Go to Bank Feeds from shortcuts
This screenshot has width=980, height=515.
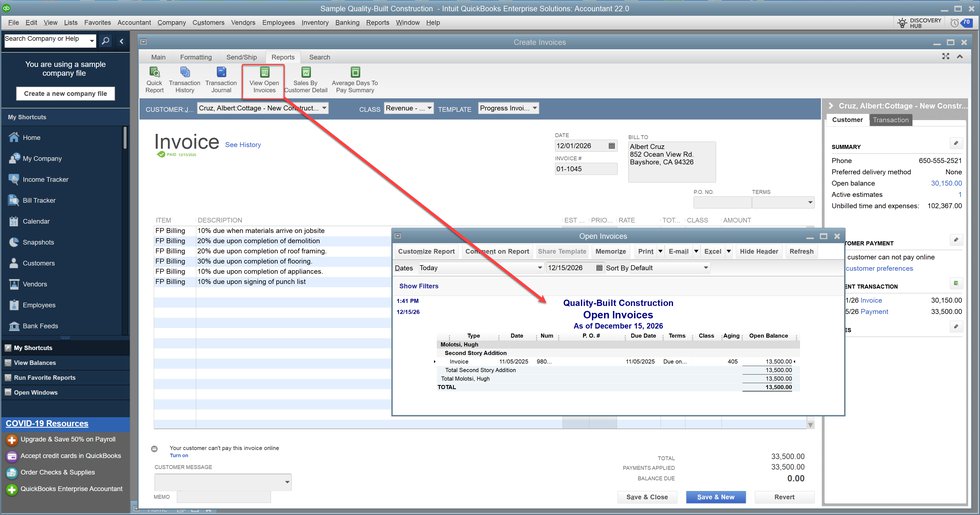point(41,326)
